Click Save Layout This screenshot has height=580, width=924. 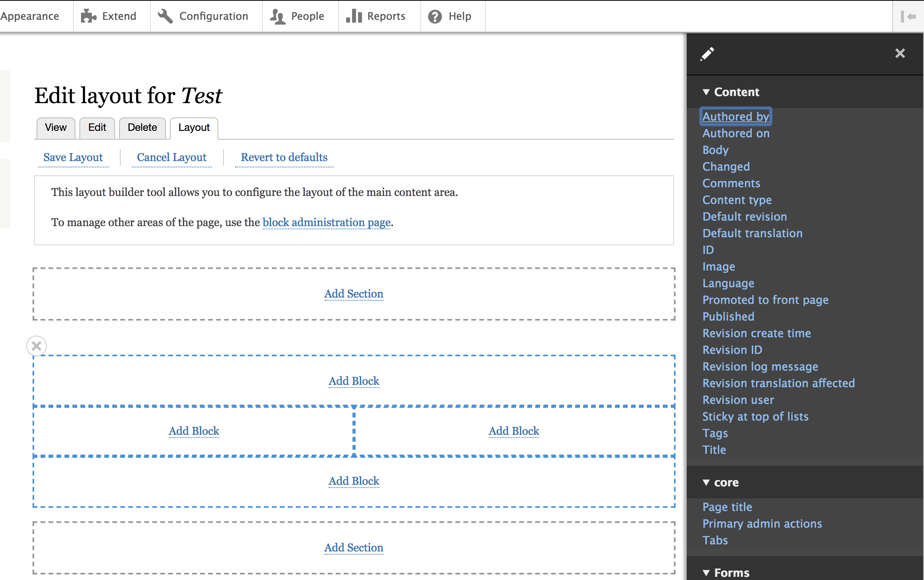point(73,157)
